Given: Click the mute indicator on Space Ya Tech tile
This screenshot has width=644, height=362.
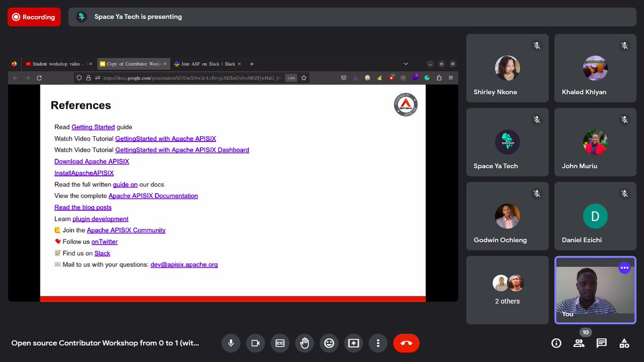Looking at the screenshot, I should [x=537, y=120].
